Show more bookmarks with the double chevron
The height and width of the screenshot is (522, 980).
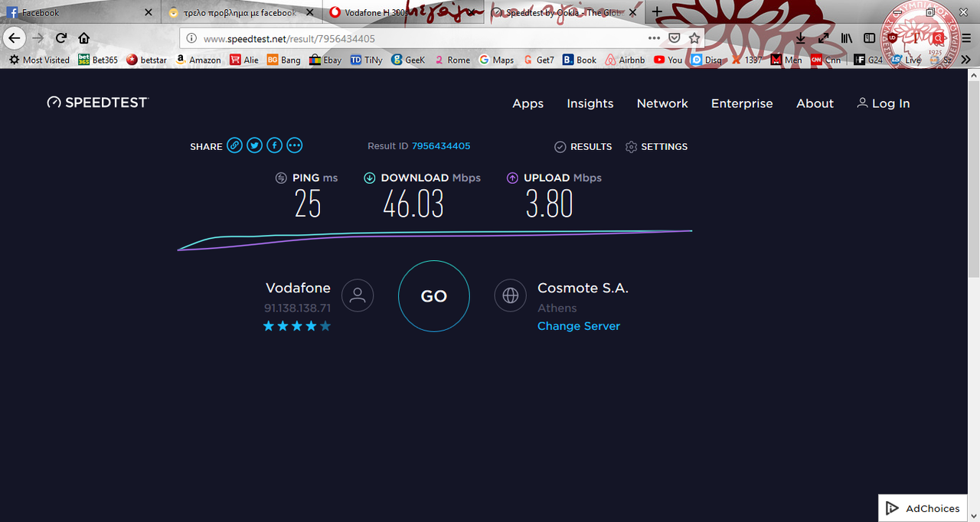click(966, 60)
